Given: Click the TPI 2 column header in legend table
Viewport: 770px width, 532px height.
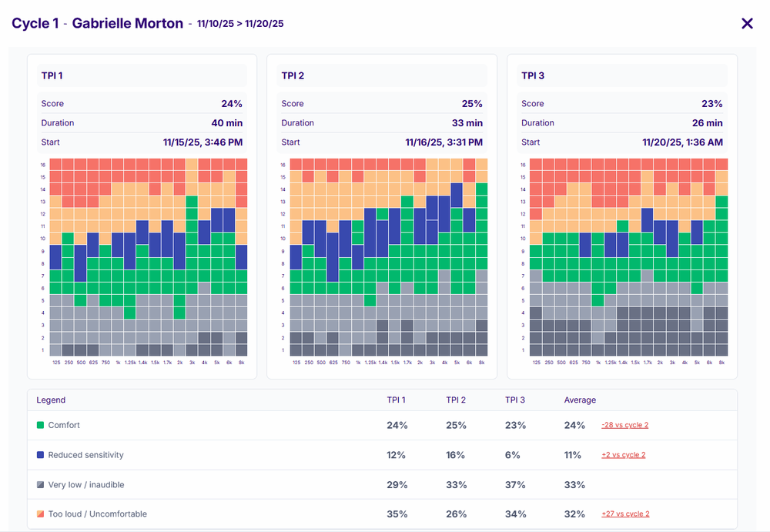Looking at the screenshot, I should (456, 400).
